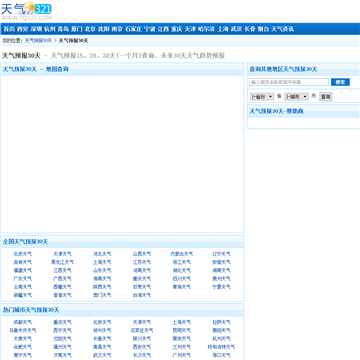Screen dimensions: 360x360
Task: Click the 郑州天气 link
Action: (102, 331)
